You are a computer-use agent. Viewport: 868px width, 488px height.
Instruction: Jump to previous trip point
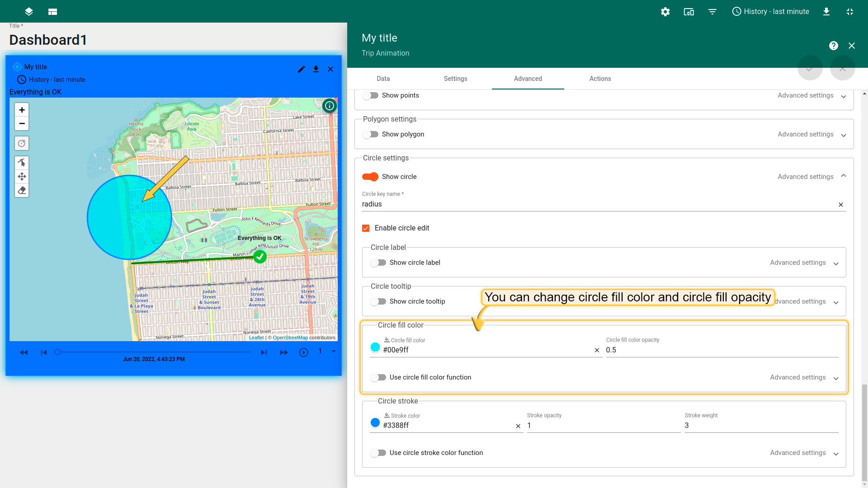(44, 352)
